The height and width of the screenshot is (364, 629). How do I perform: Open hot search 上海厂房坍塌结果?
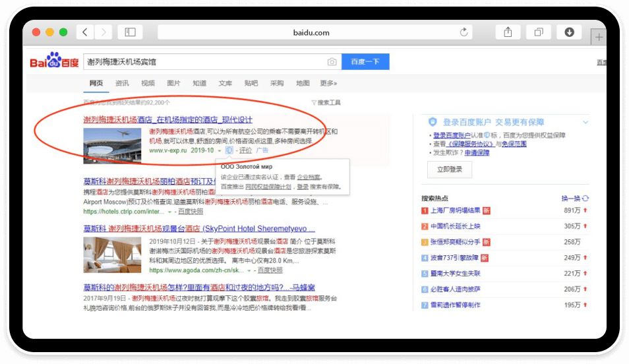(456, 210)
